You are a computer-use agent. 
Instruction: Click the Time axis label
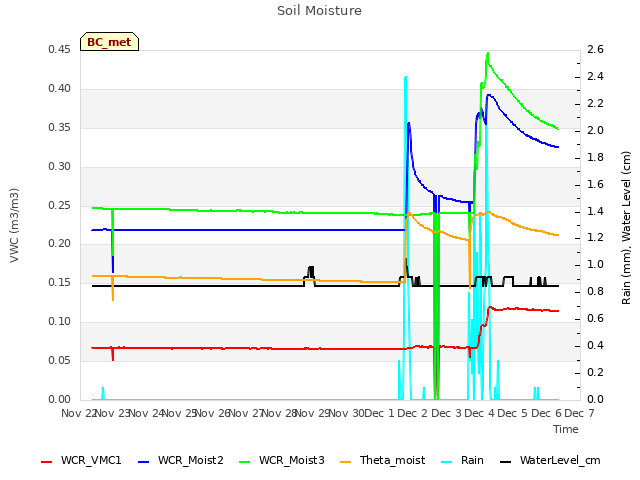point(566,429)
